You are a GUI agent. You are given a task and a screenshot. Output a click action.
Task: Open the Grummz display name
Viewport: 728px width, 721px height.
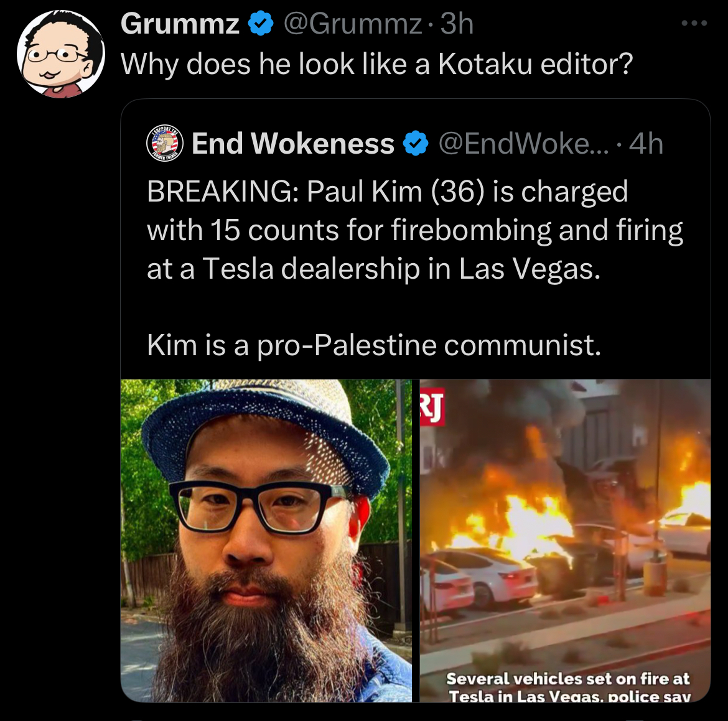coord(180,24)
